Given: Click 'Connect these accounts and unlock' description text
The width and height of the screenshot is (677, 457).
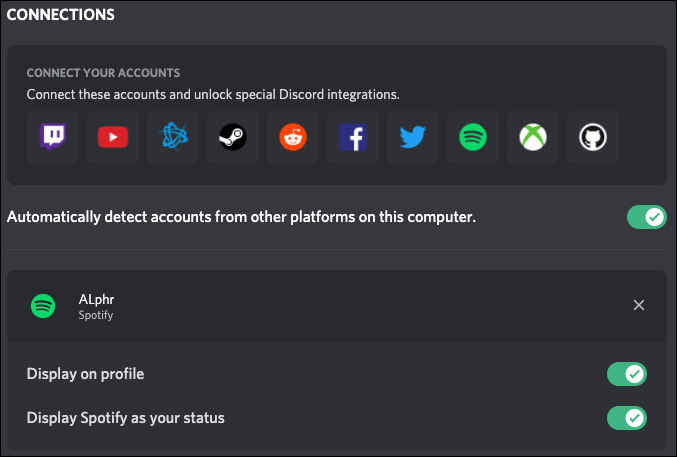Looking at the screenshot, I should pyautogui.click(x=213, y=94).
